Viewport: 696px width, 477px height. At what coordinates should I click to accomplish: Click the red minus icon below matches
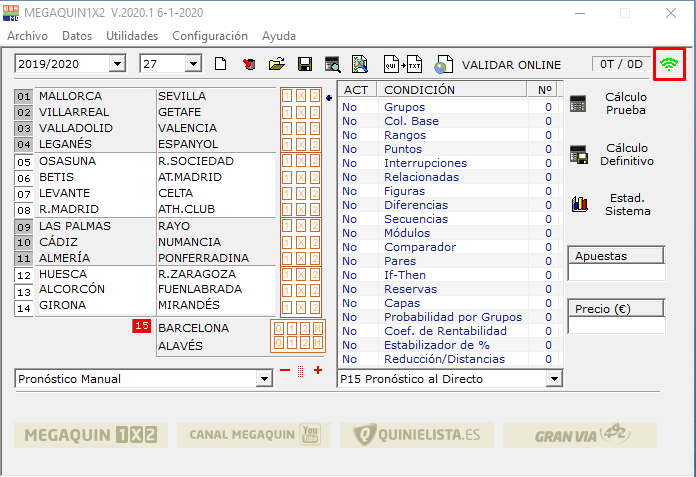pos(285,370)
